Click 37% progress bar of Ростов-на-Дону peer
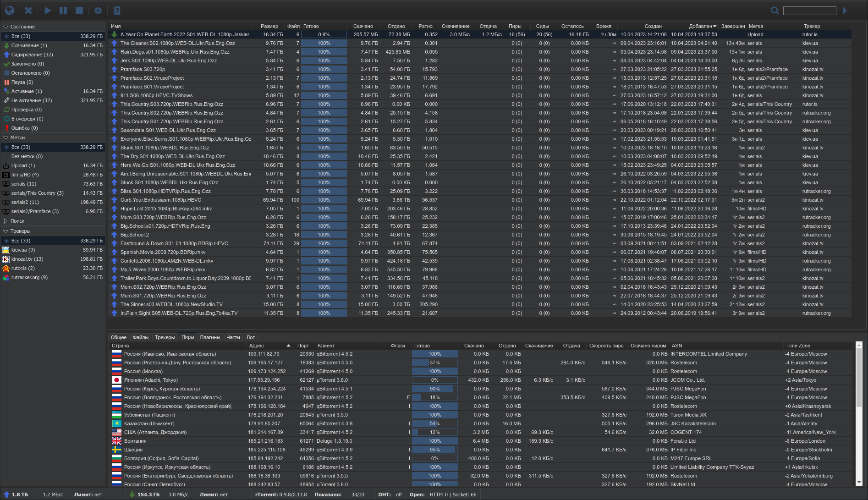 coord(434,363)
